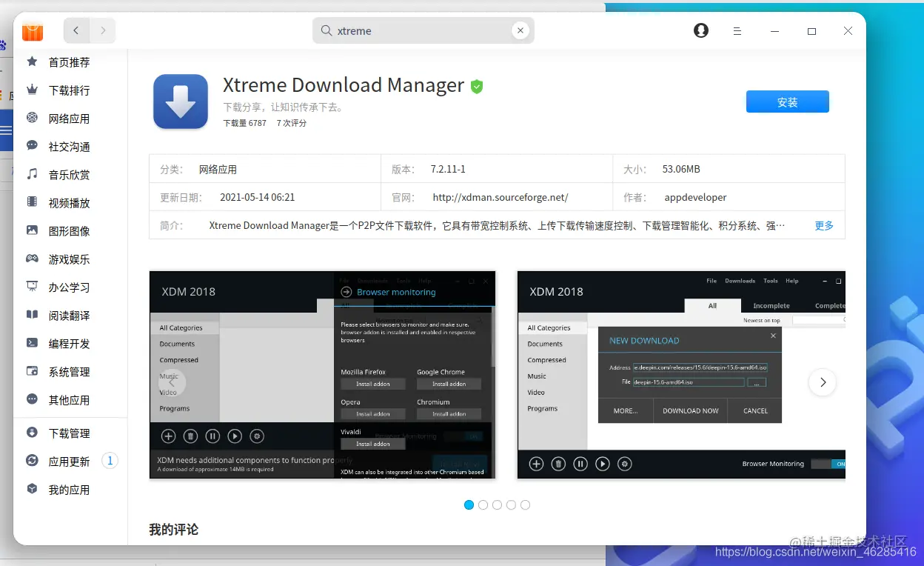Click the Xtreme Download Manager app icon

181,101
